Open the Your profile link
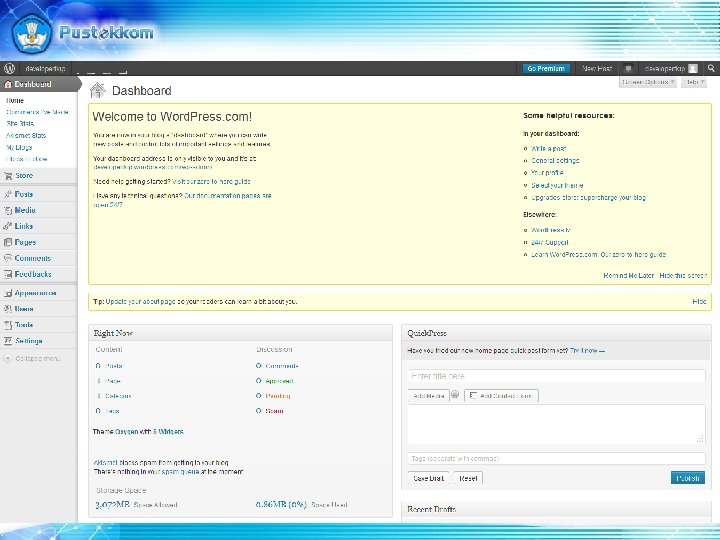 click(x=547, y=173)
